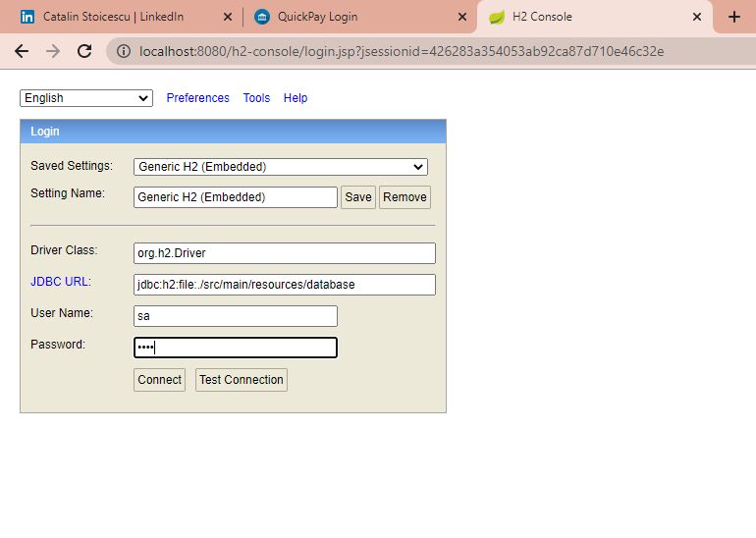Remove the current setting
The image size is (756, 538).
[x=405, y=197]
